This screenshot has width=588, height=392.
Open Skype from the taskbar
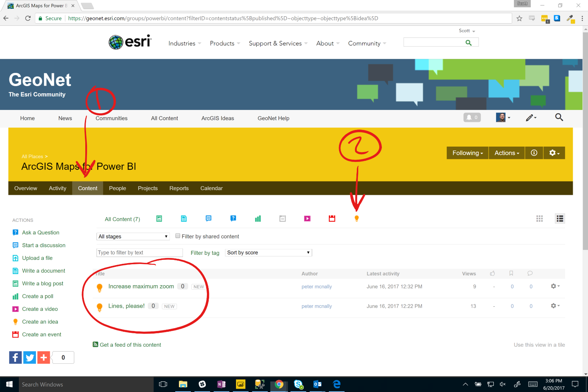(x=298, y=384)
